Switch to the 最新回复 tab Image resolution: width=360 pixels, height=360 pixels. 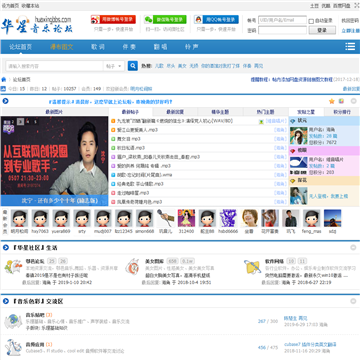pos(175,112)
